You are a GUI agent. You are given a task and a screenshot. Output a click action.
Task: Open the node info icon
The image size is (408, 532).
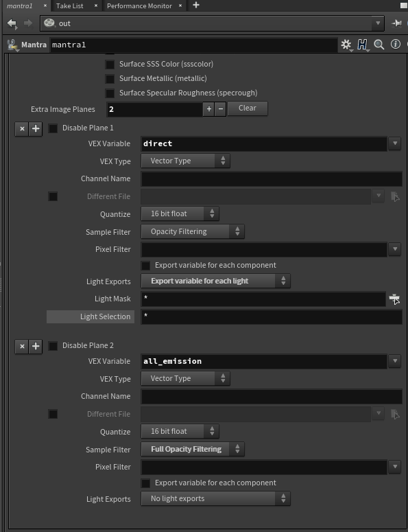coord(395,44)
